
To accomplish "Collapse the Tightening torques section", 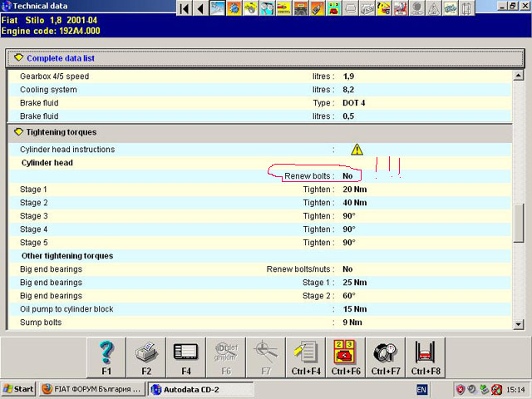I will click(18, 132).
